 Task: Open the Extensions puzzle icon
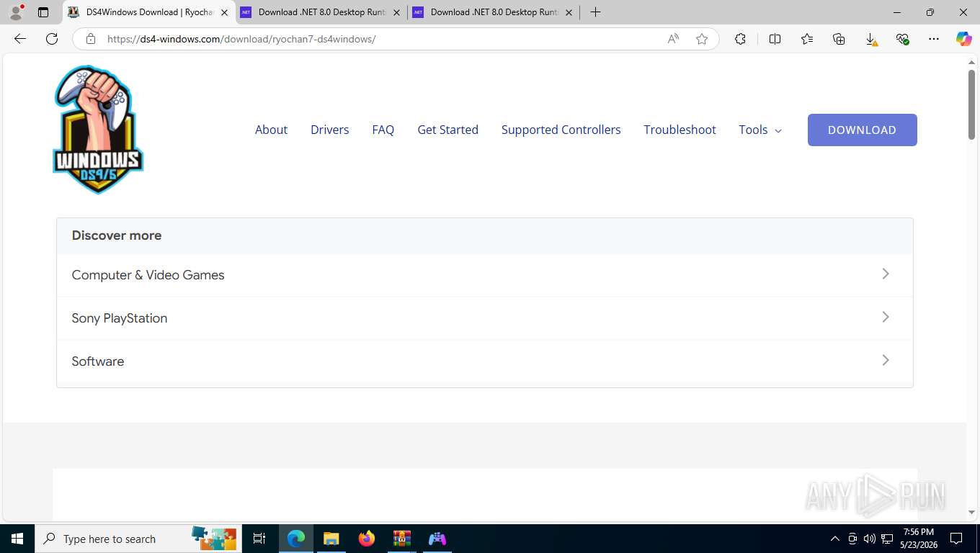[740, 39]
